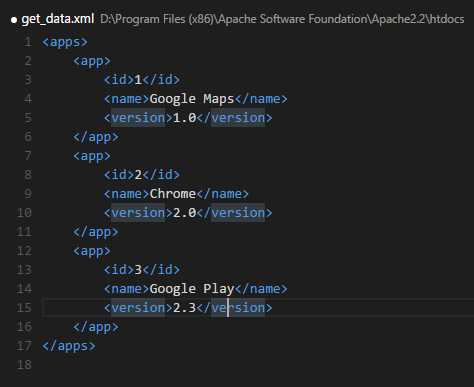Click the unsaved-changes dot beside get_data.xml
This screenshot has height=387, width=474.
14,20
